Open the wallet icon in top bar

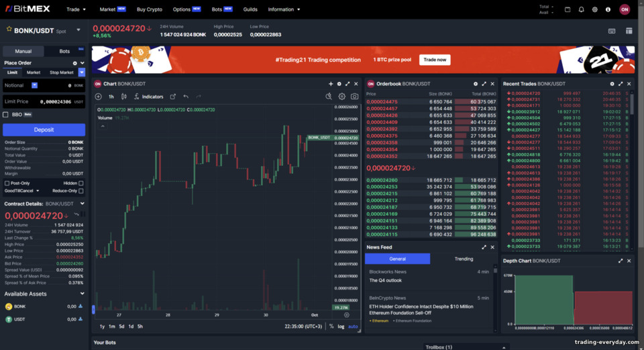568,9
